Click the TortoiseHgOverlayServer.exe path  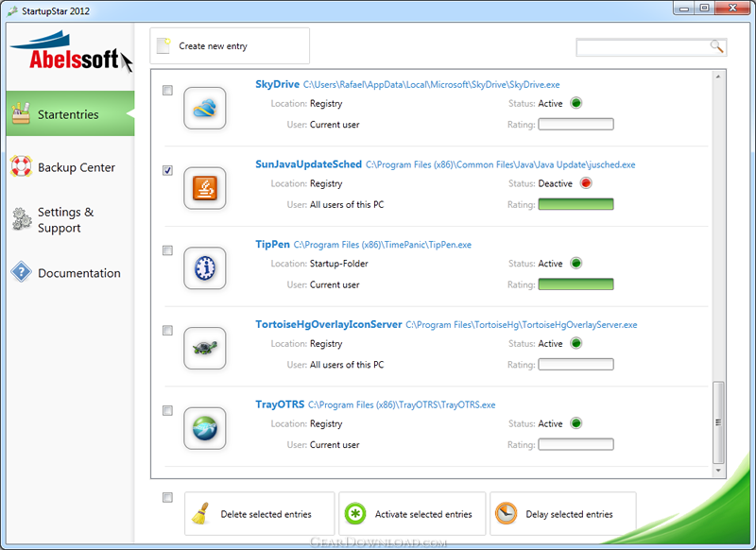click(x=522, y=325)
